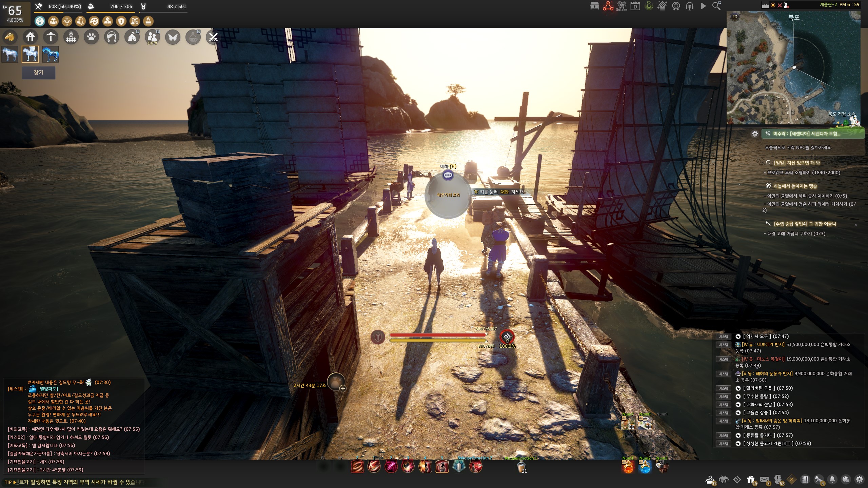Viewport: 868px width, 488px height.
Task: Open the residence house icon
Action: coord(30,37)
